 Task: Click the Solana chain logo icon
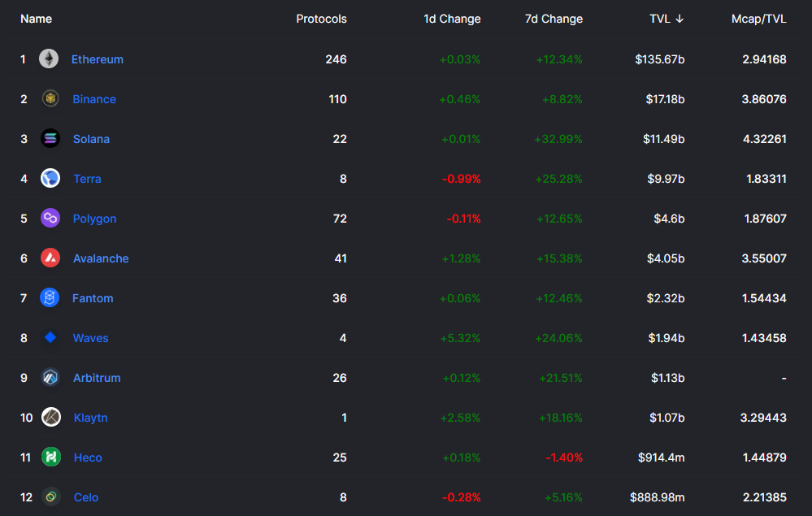click(50, 139)
